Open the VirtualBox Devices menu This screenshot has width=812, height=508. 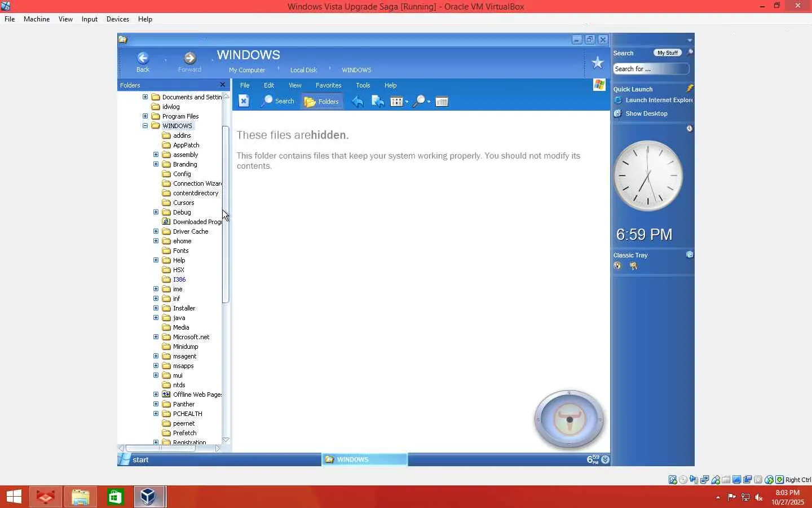click(x=118, y=19)
